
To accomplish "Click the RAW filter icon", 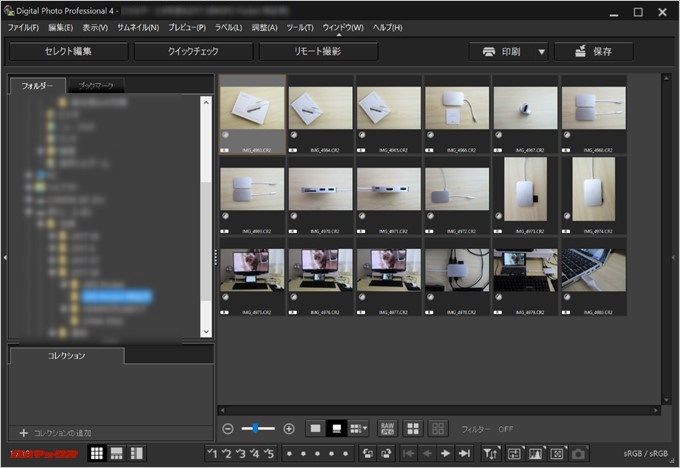I will [386, 428].
